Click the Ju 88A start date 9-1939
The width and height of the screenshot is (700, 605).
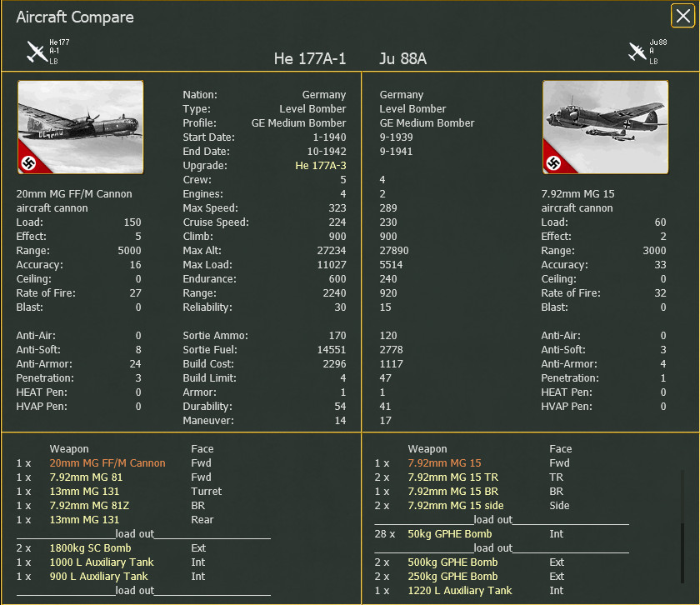tap(396, 137)
